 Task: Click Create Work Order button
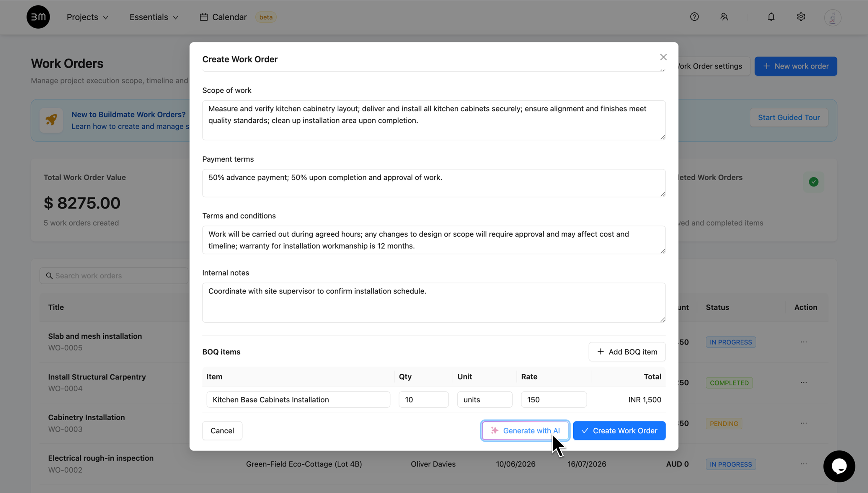coord(619,430)
